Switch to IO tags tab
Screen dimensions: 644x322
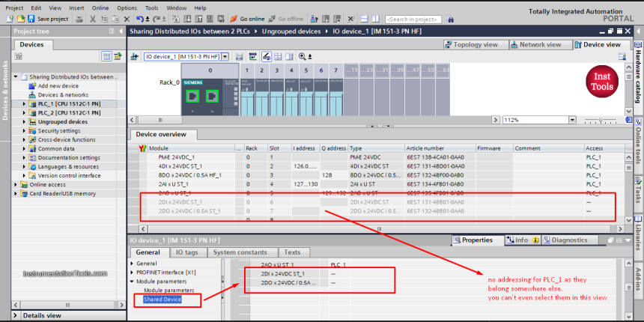pos(187,252)
